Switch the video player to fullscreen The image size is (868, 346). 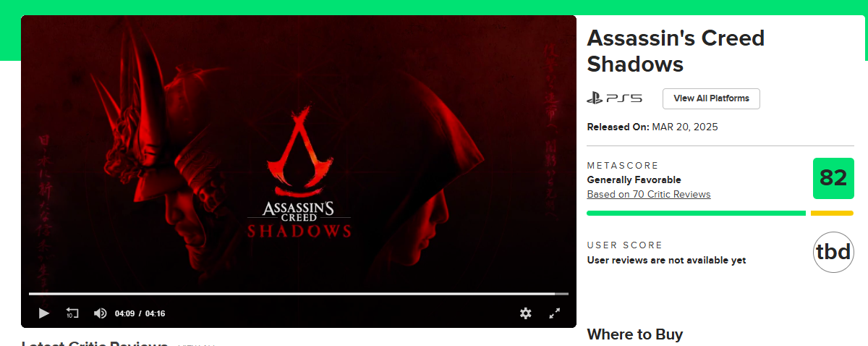click(x=555, y=313)
